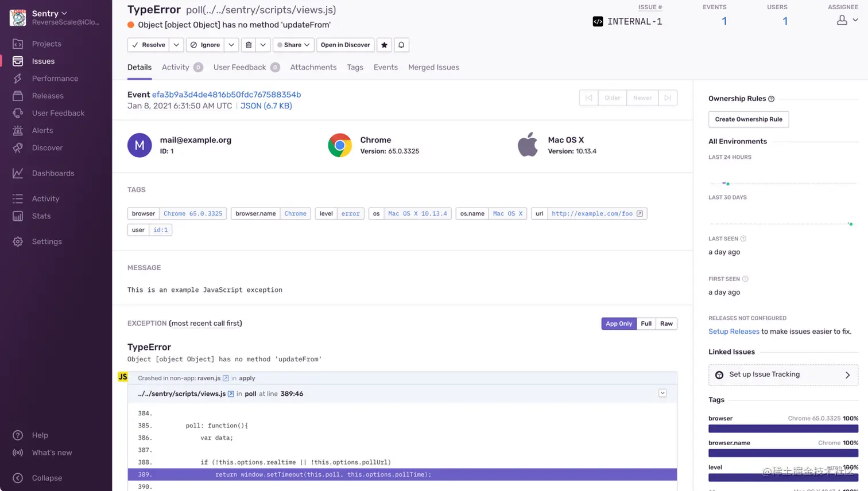Switch to User Feedback tab
The image size is (868, 491).
(x=246, y=67)
